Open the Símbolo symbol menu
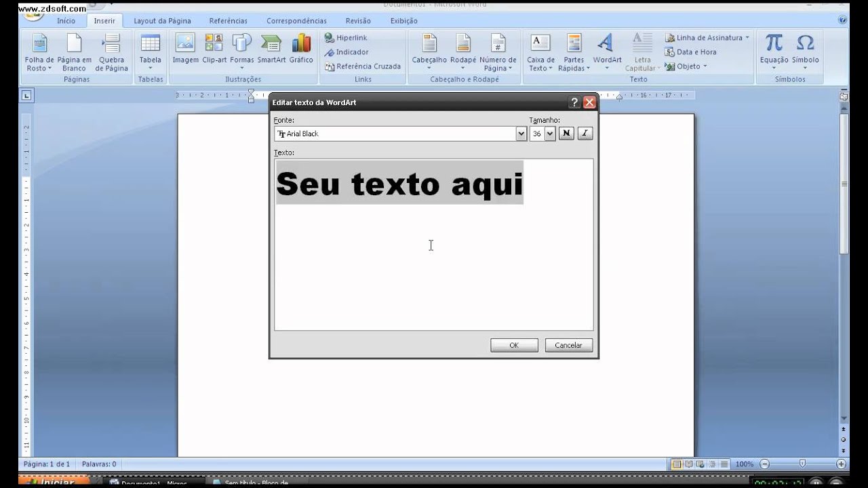 pyautogui.click(x=805, y=53)
